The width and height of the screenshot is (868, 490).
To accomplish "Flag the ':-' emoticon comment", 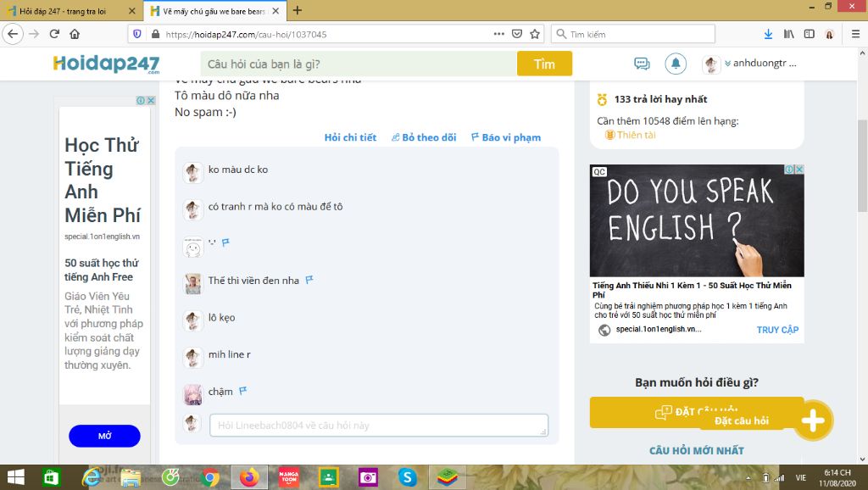I will pyautogui.click(x=225, y=242).
